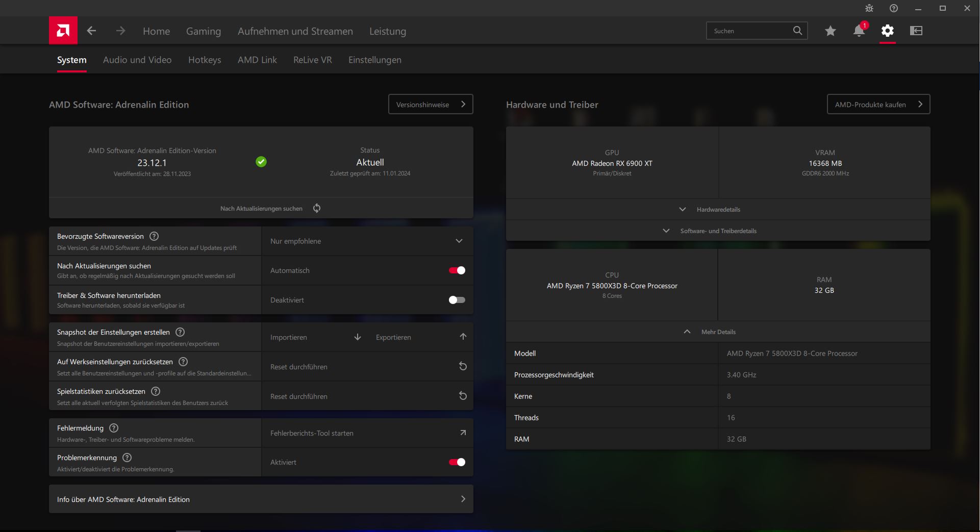Open notifications bell icon
Image resolution: width=980 pixels, height=532 pixels.
[859, 31]
